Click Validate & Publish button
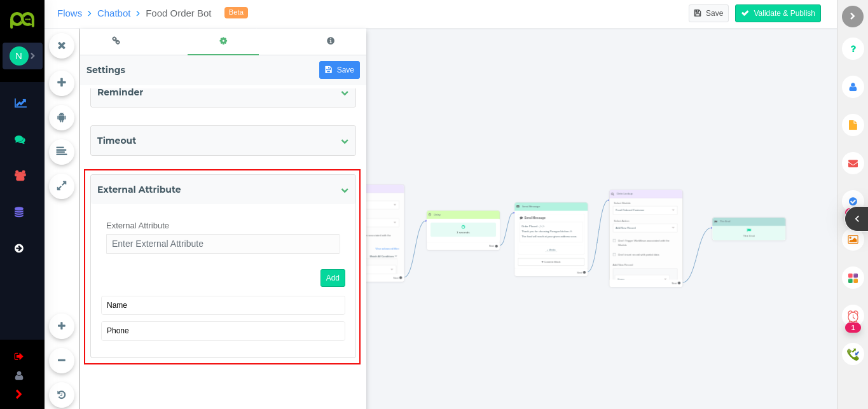Viewport: 868px width, 409px height. (x=778, y=13)
